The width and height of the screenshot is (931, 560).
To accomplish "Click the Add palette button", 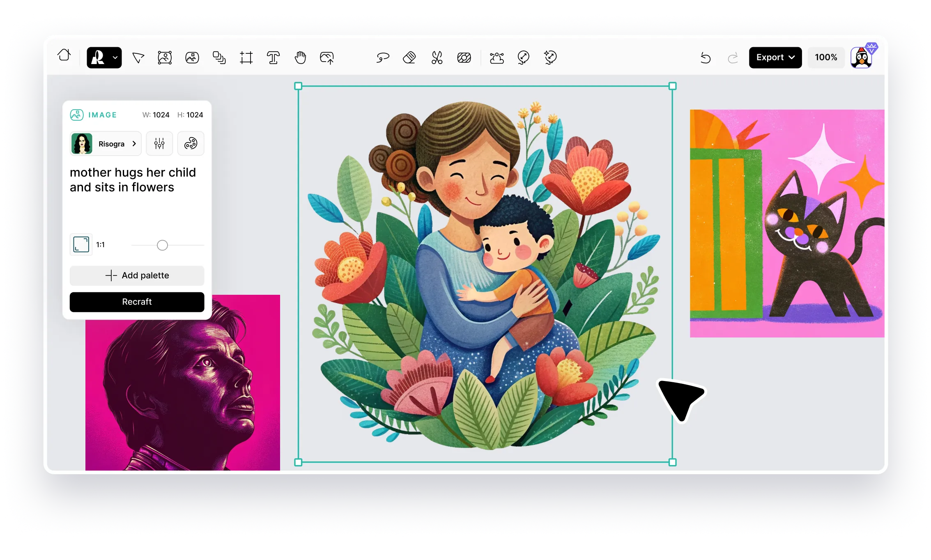I will (x=137, y=275).
